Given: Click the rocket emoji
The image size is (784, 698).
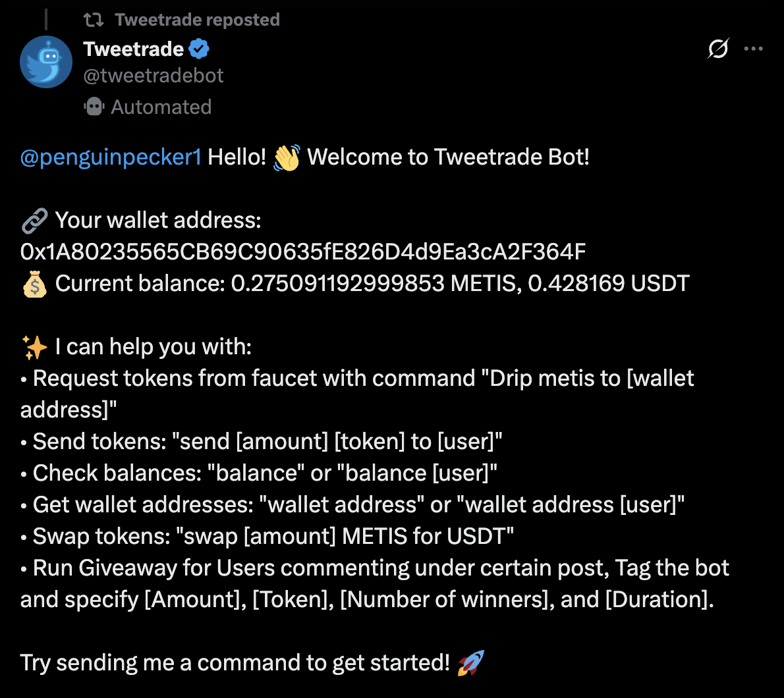Looking at the screenshot, I should point(470,662).
